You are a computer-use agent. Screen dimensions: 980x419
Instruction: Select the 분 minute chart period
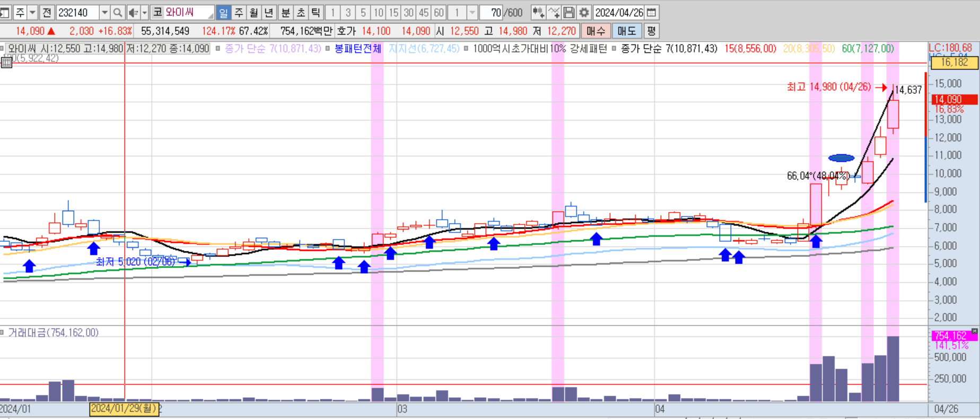click(286, 12)
